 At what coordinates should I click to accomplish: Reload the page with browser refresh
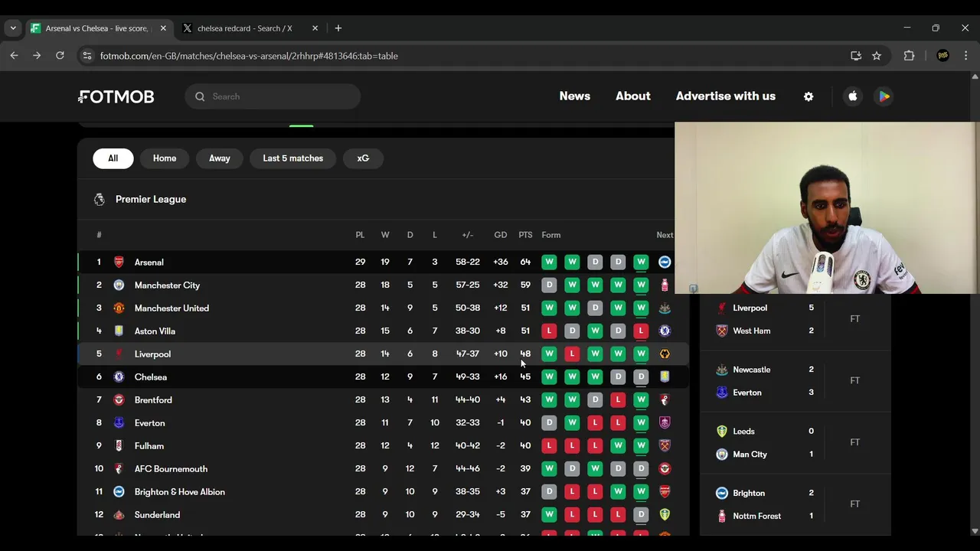click(x=60, y=56)
